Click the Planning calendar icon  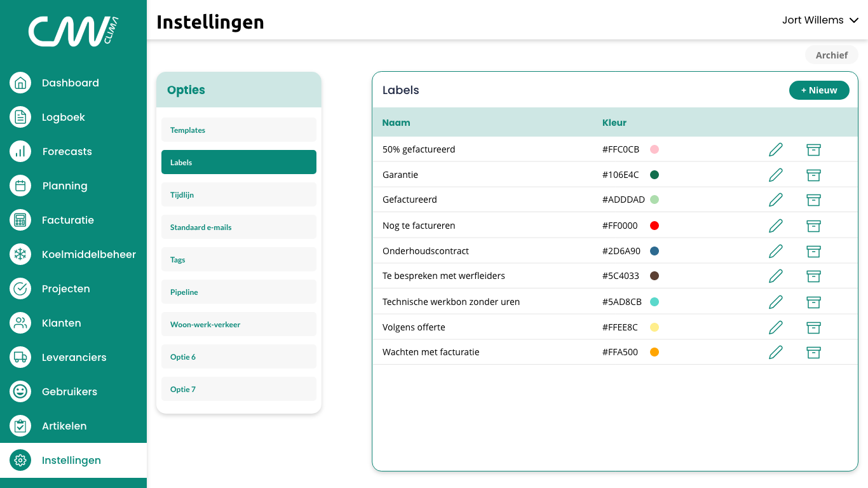click(x=20, y=186)
